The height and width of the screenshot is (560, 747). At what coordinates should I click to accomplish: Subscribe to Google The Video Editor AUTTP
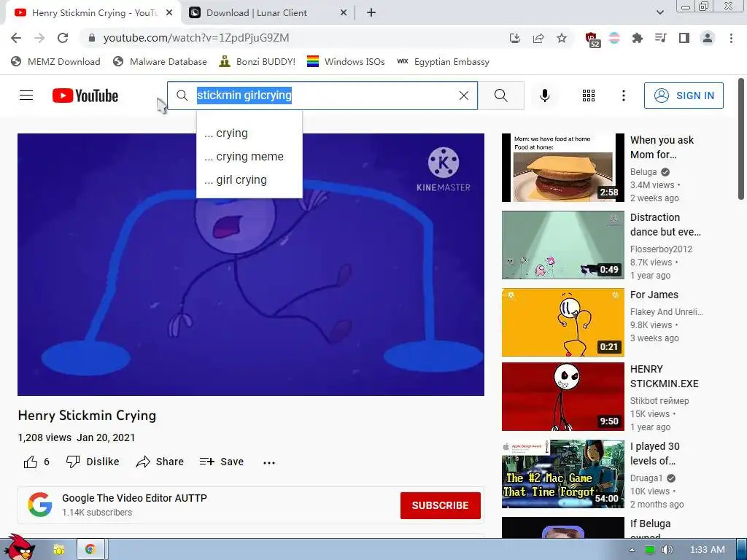click(440, 505)
